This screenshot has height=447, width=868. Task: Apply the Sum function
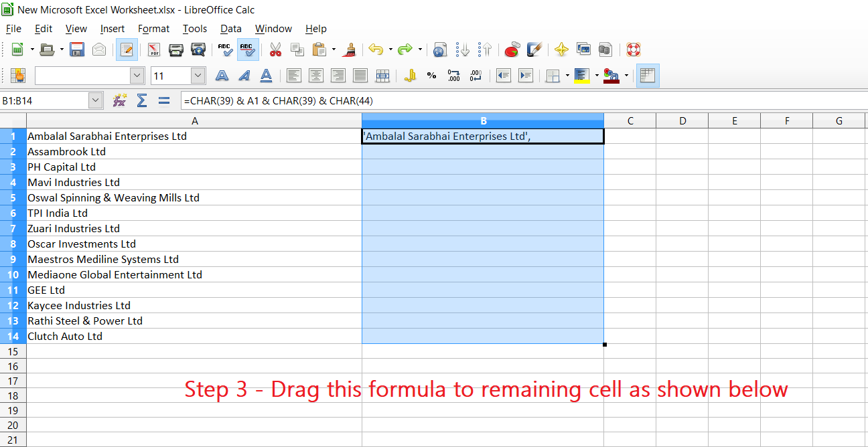click(x=141, y=100)
